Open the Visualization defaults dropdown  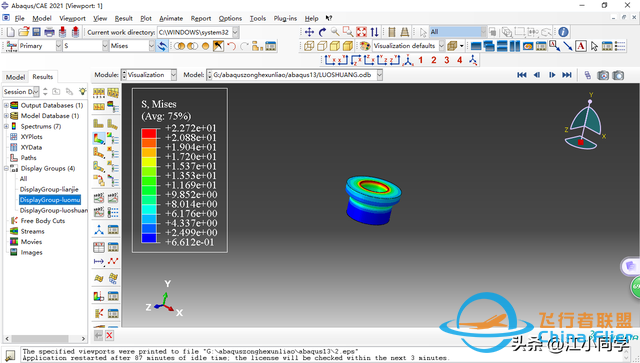[408, 46]
